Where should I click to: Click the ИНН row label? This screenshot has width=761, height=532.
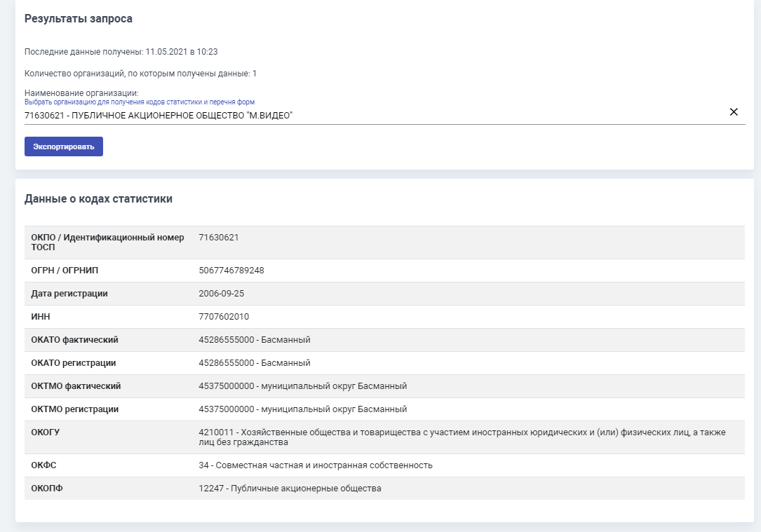pyautogui.click(x=41, y=317)
